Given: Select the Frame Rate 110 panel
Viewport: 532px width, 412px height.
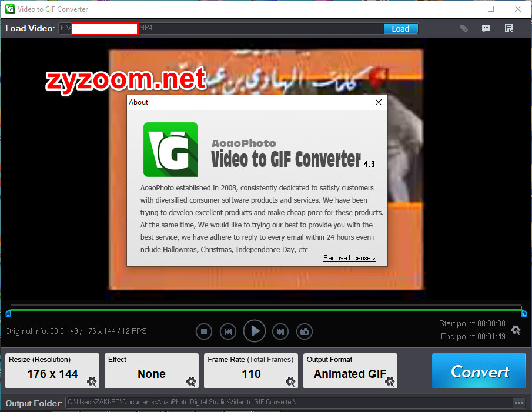Looking at the screenshot, I should (x=251, y=371).
